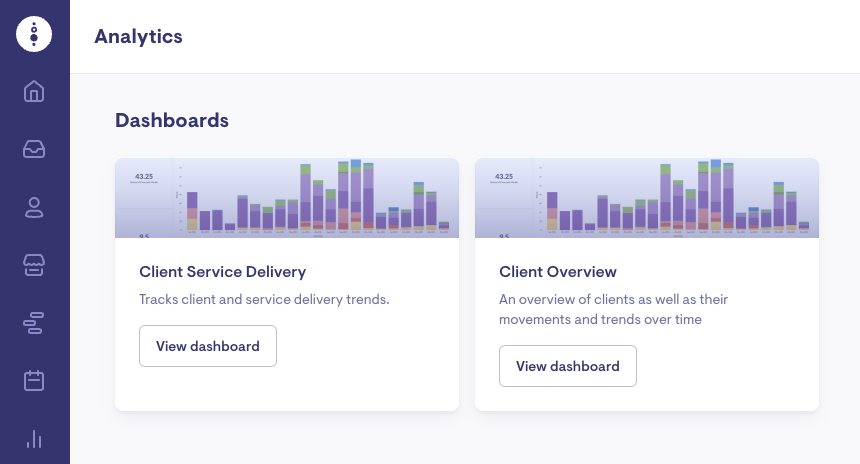Click the Client Service Delivery card title
Viewport: 860px width, 464px height.
[222, 272]
